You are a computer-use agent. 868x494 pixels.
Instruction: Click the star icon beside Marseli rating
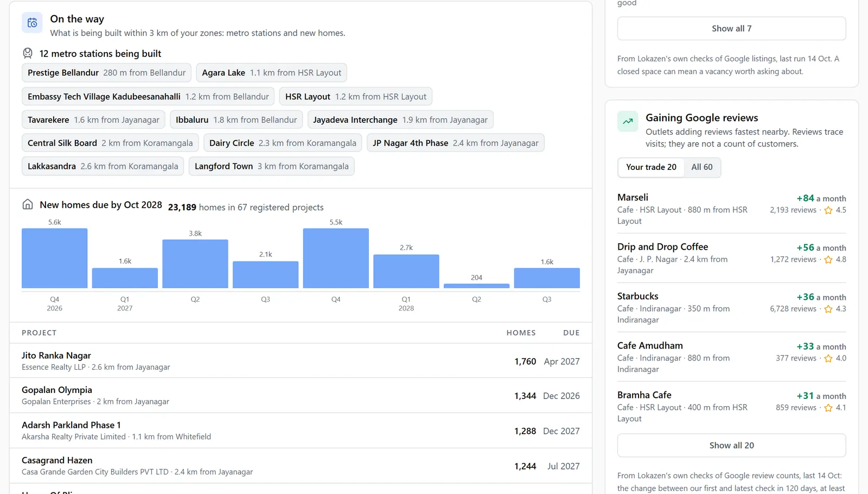[828, 211]
